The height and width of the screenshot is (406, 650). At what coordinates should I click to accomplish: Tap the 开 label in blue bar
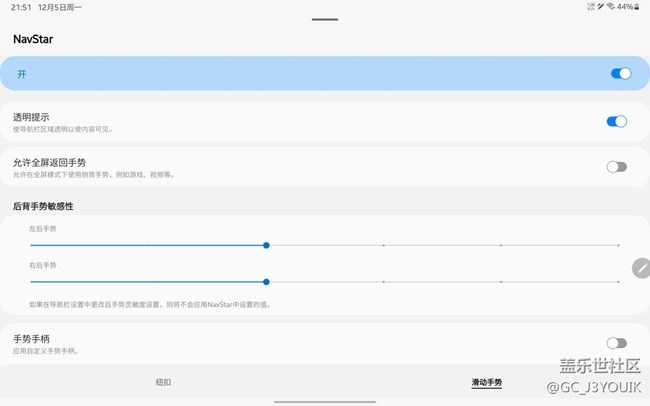22,74
